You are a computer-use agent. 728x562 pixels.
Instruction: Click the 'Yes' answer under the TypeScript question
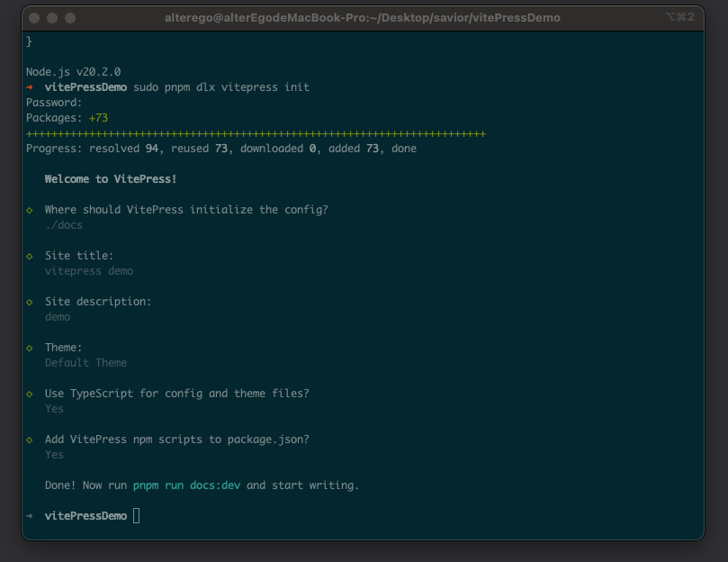point(54,409)
